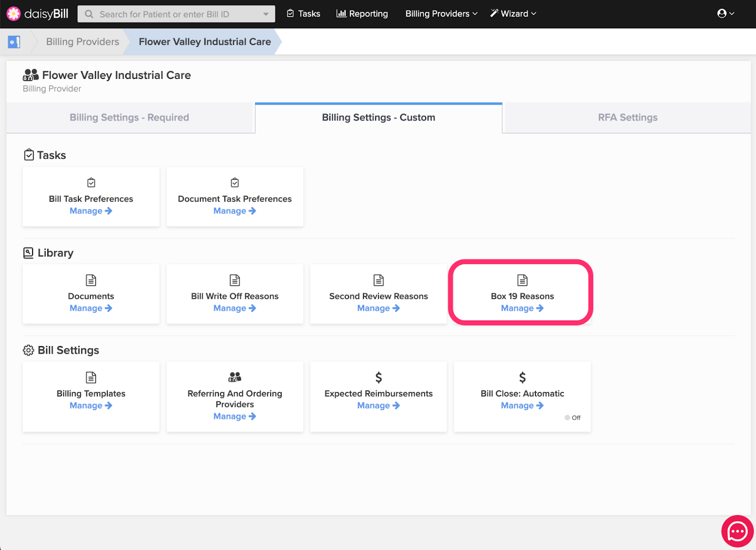Click the Second Review Reasons page icon
The height and width of the screenshot is (550, 756).
click(378, 280)
